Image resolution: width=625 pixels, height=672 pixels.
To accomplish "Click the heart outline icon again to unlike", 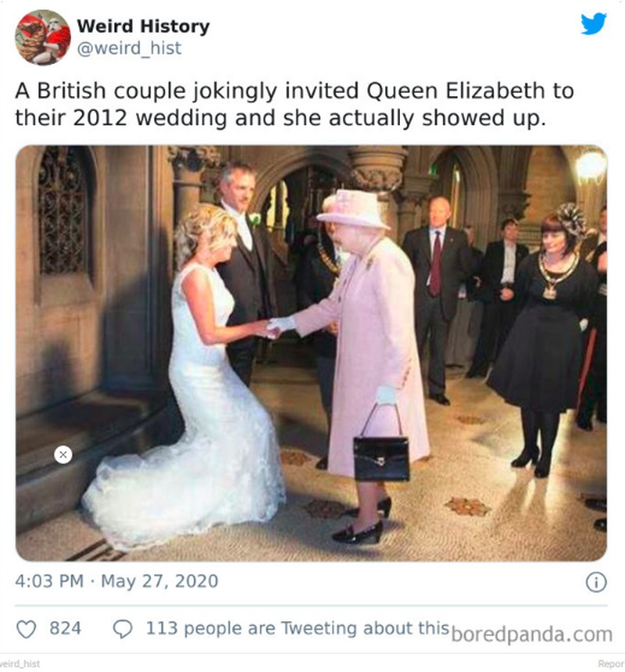I will point(28,627).
